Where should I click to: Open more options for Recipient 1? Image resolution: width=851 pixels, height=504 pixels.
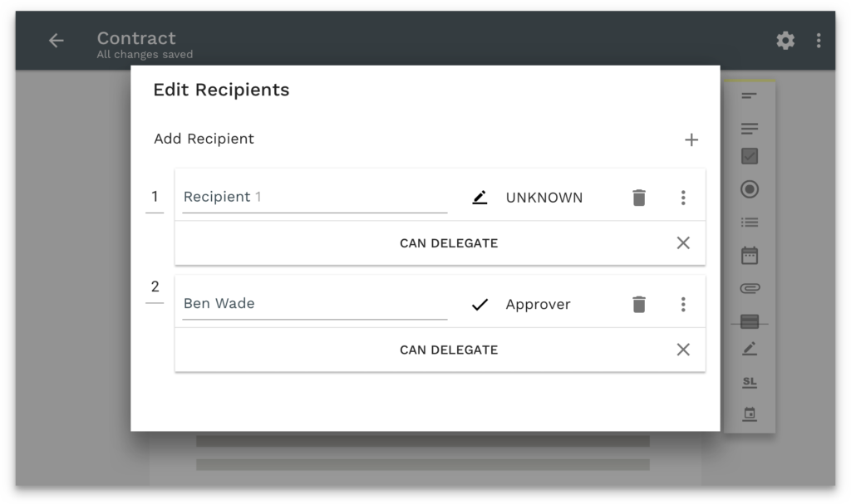[x=683, y=198]
